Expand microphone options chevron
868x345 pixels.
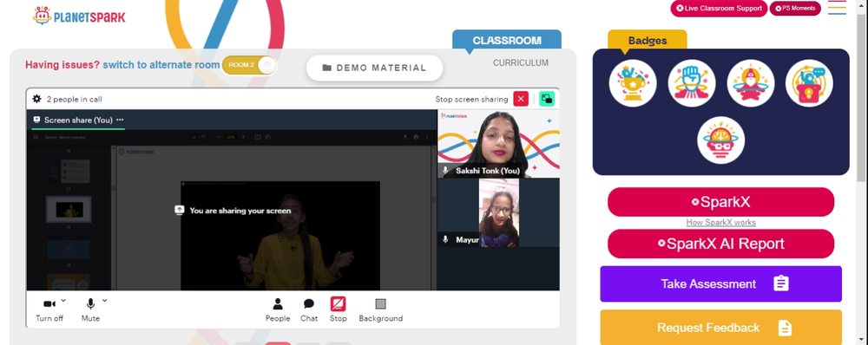point(105,300)
